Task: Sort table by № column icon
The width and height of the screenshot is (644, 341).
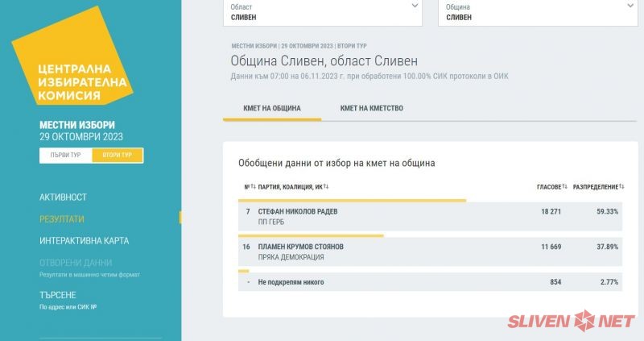Action: [253, 187]
